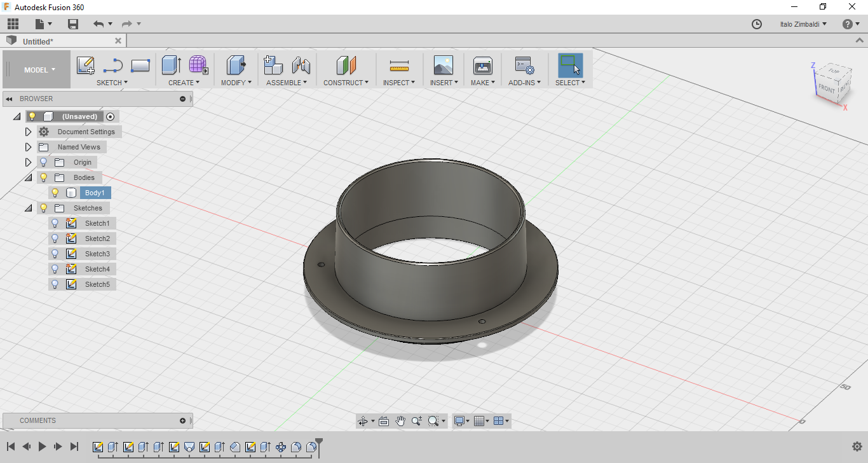Collapse the Sketches folder

pyautogui.click(x=28, y=208)
